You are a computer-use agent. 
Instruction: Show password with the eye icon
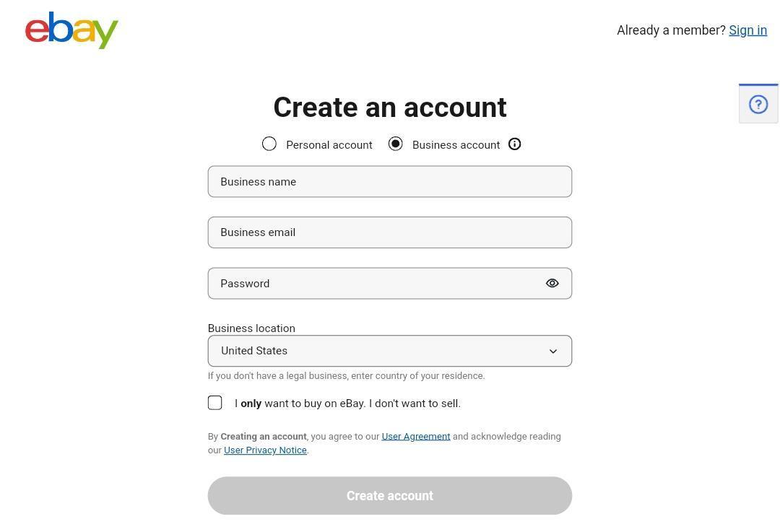pos(552,284)
